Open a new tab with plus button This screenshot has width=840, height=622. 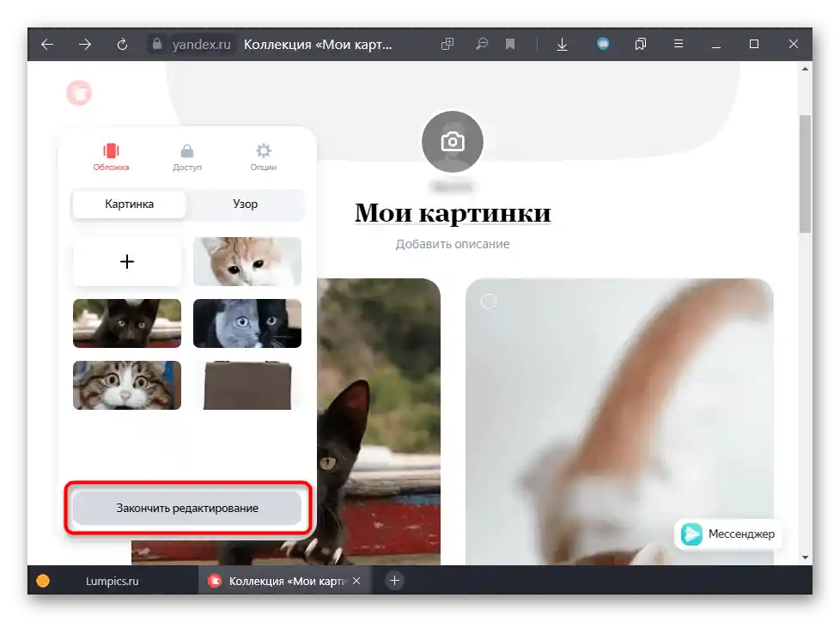(x=394, y=581)
